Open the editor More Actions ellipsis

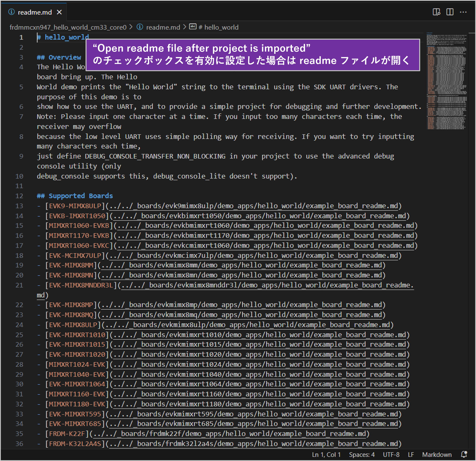point(463,12)
